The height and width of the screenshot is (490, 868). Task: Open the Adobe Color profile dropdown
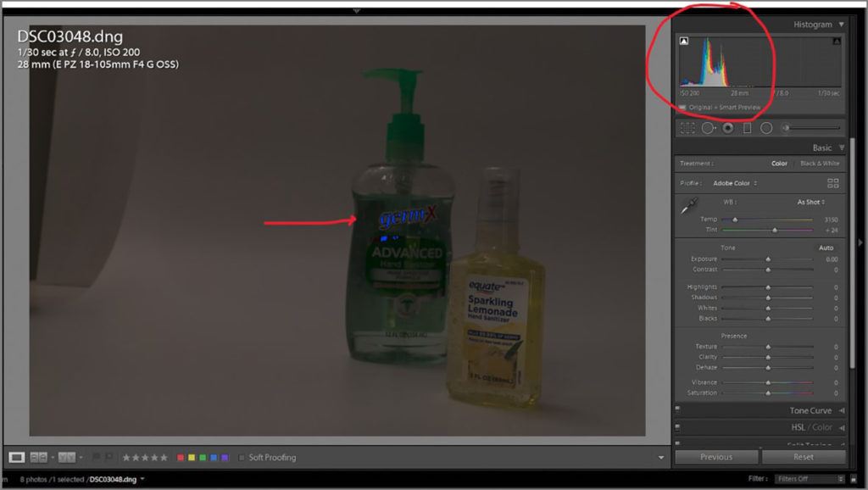(x=735, y=183)
